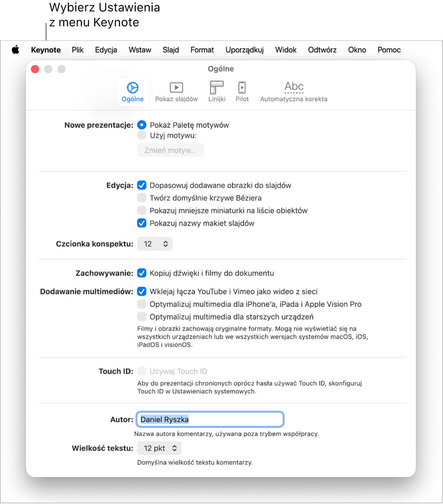
Task: Open the Slajd menu
Action: point(170,50)
